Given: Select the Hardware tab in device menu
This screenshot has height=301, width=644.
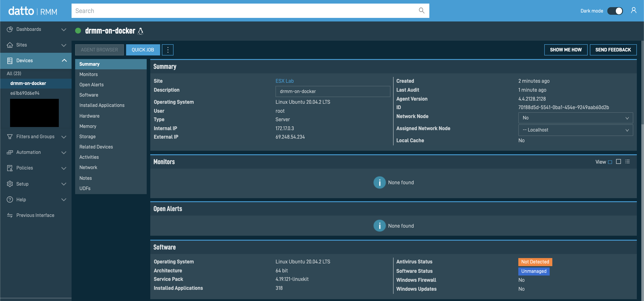Looking at the screenshot, I should (x=89, y=116).
